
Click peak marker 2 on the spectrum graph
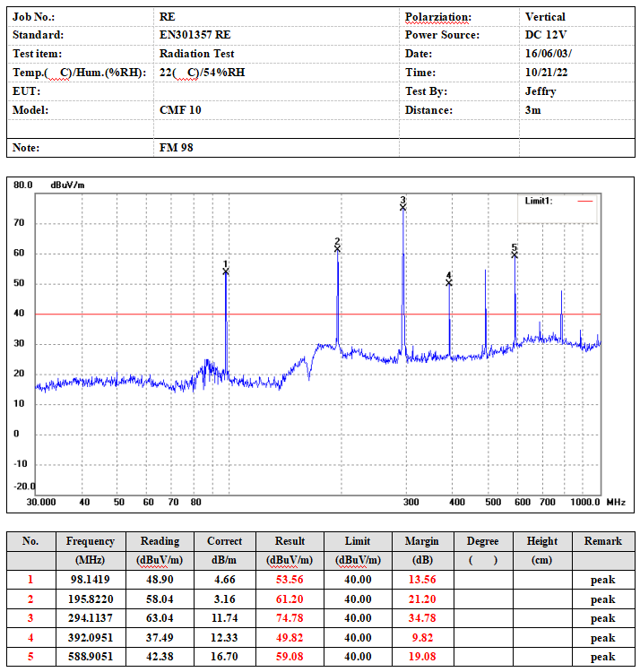(337, 248)
